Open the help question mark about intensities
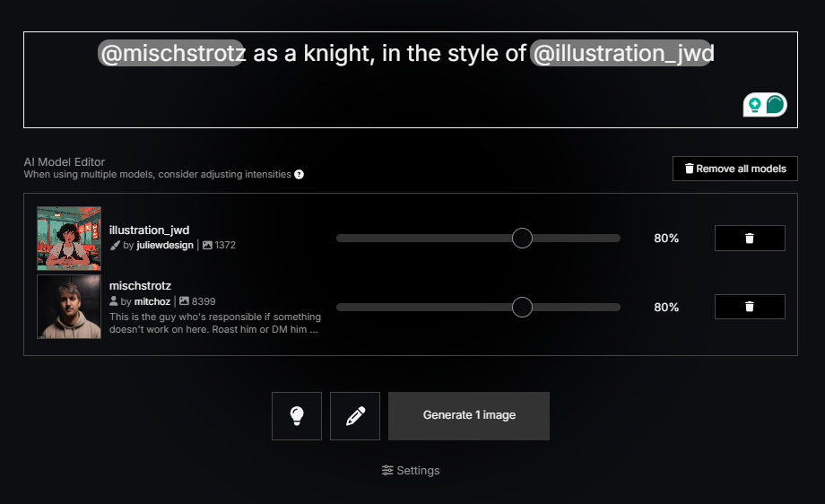 point(300,174)
